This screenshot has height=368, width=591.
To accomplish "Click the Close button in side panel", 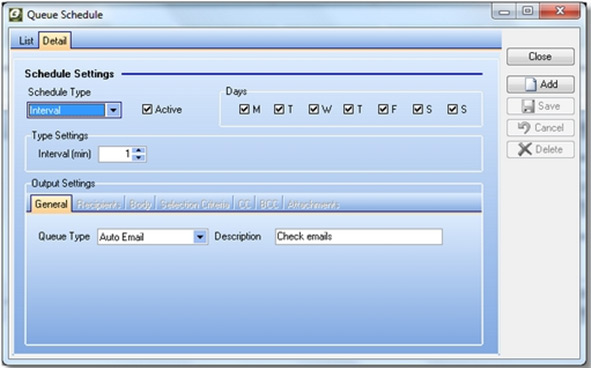I will pos(540,57).
